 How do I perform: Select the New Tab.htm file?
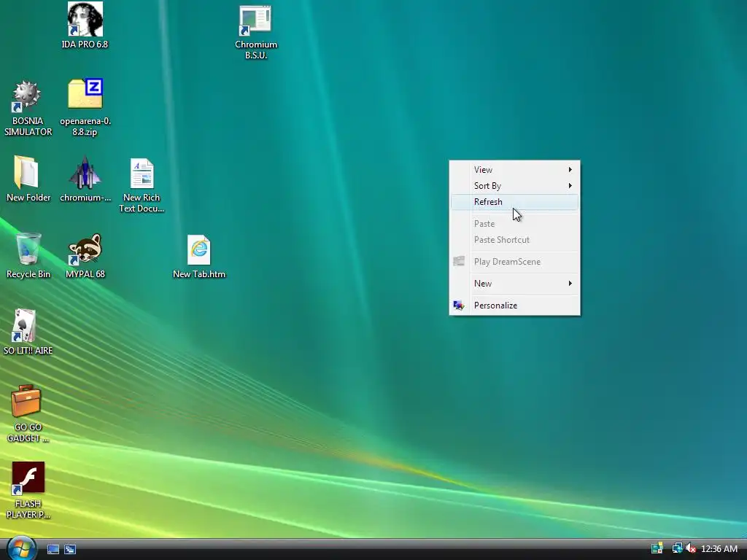[199, 257]
